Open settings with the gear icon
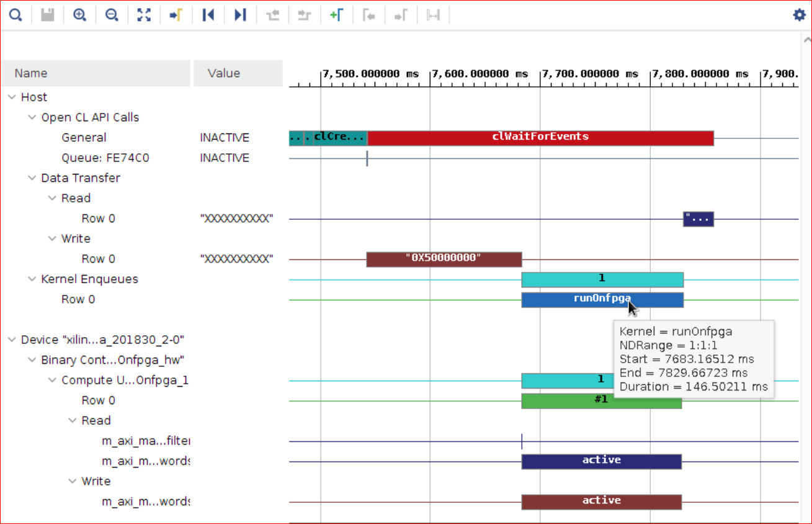This screenshot has width=812, height=524. coord(799,15)
